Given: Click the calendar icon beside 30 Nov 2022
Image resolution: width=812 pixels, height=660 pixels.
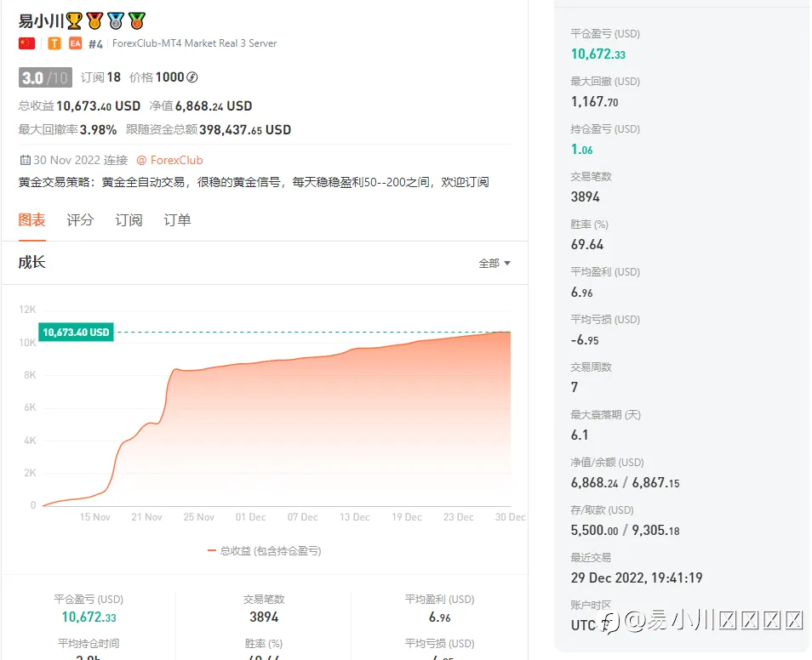Looking at the screenshot, I should click(25, 160).
